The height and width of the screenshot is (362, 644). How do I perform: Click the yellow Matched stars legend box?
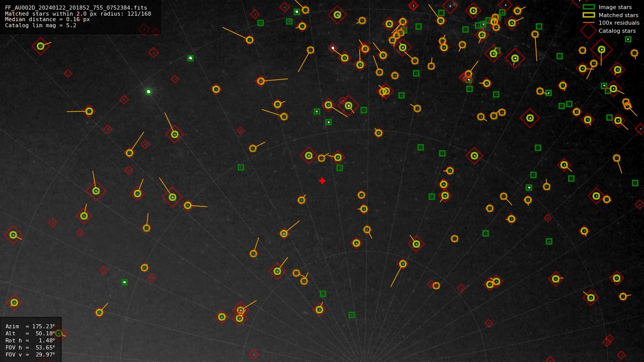589,15
